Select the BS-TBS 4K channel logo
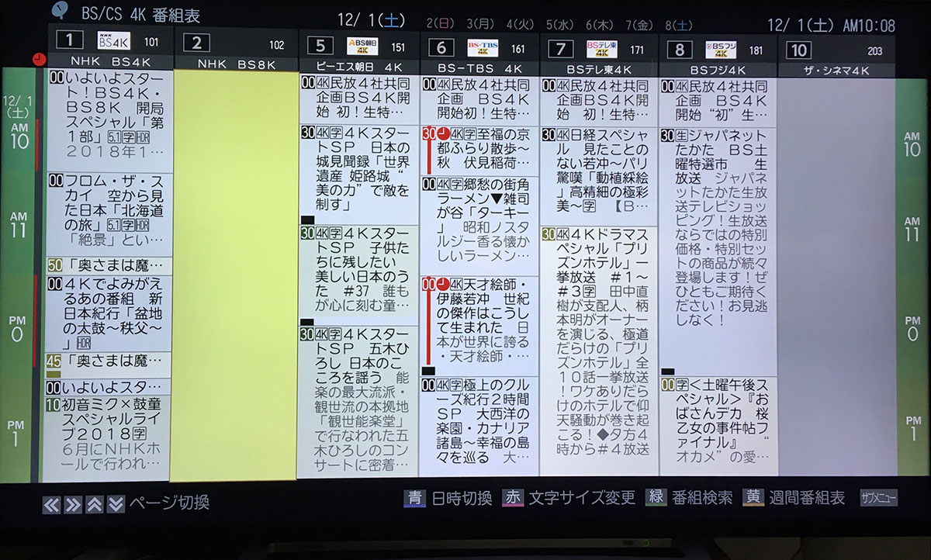This screenshot has height=560, width=931. (x=483, y=48)
